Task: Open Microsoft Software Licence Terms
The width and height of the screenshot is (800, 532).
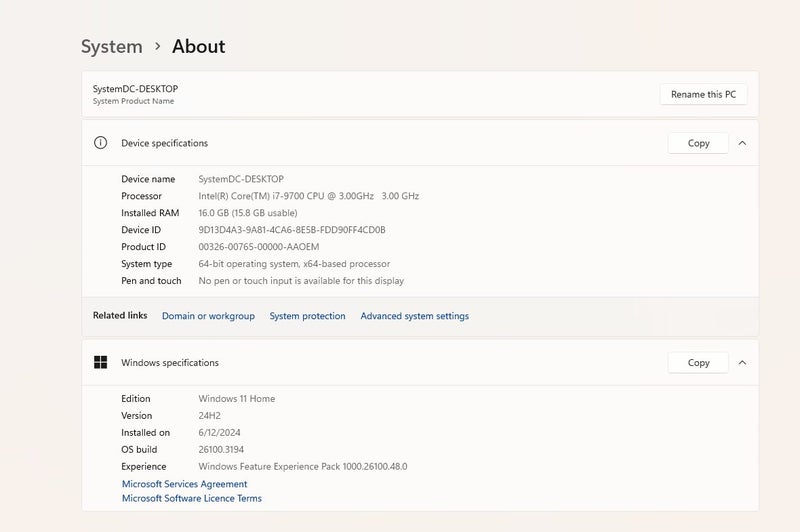Action: click(191, 498)
